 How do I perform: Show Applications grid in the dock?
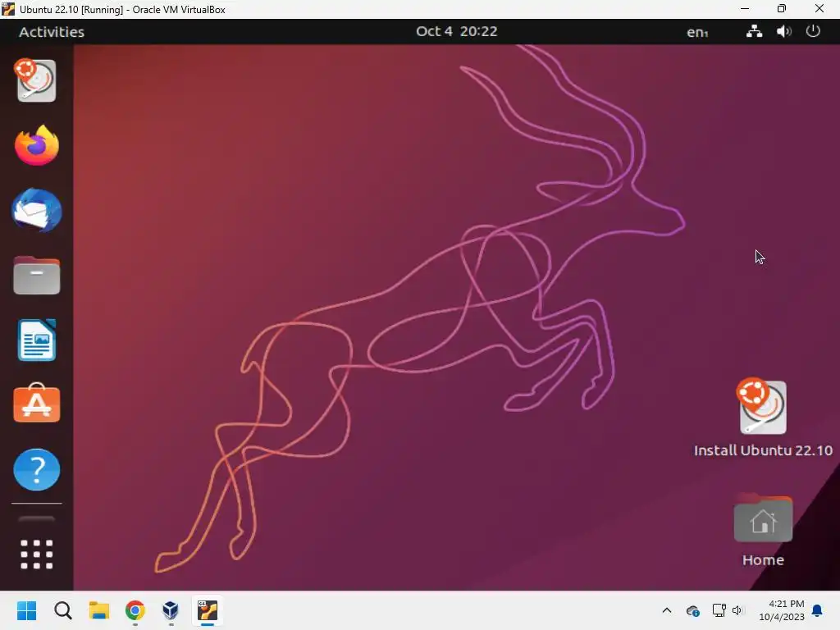[36, 554]
